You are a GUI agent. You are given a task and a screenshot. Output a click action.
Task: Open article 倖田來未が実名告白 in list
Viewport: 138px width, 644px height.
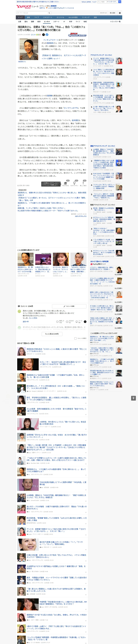[57, 350]
